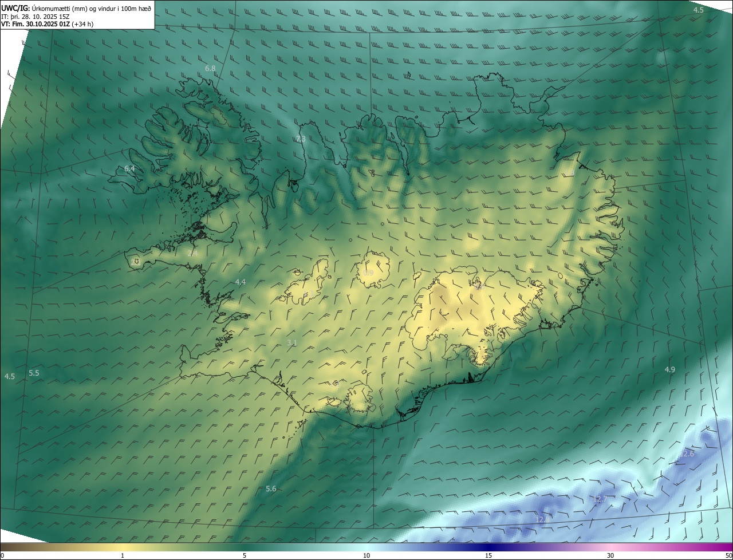Click the 3.1 value label
733x560 pixels.
[292, 342]
